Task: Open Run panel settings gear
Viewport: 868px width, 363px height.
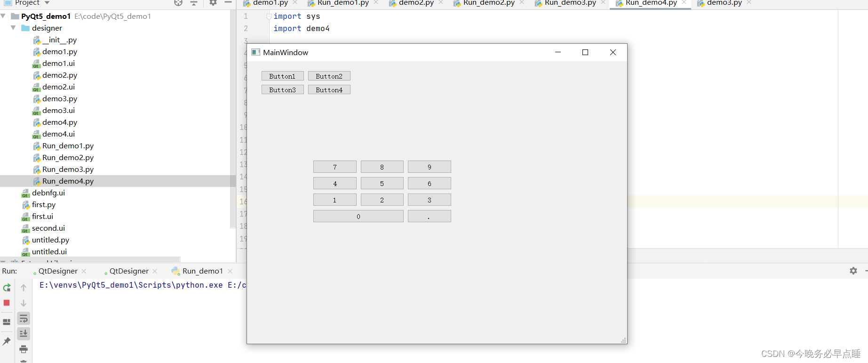Action: tap(853, 271)
